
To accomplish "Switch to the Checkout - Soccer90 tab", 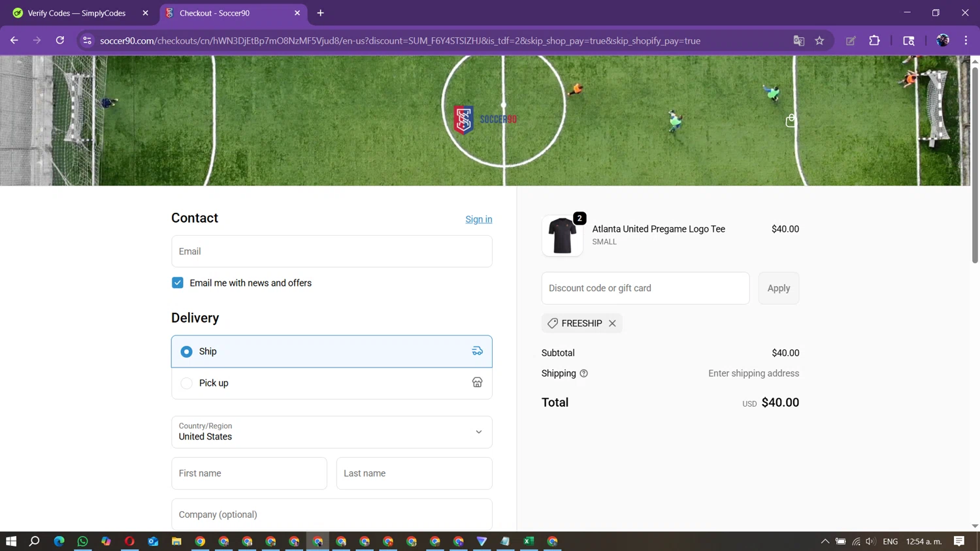I will pos(233,13).
